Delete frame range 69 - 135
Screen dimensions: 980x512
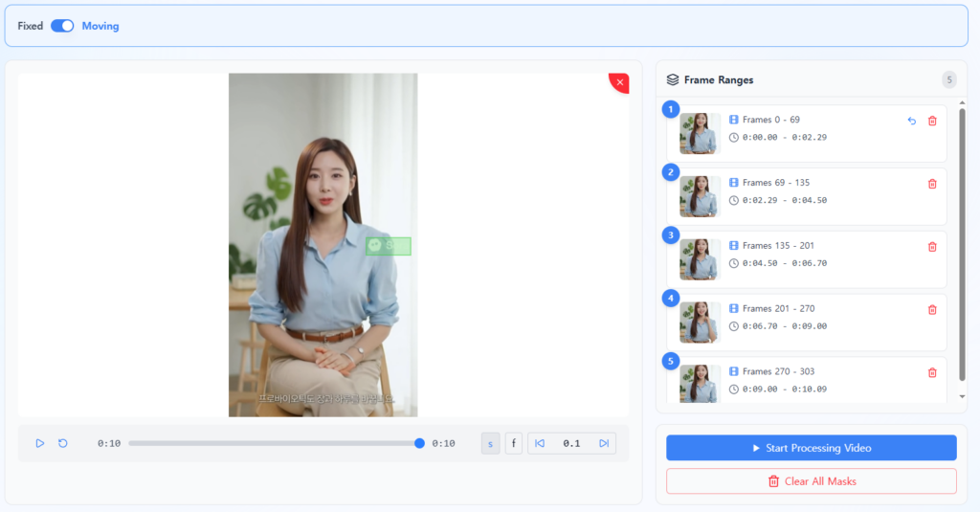932,184
